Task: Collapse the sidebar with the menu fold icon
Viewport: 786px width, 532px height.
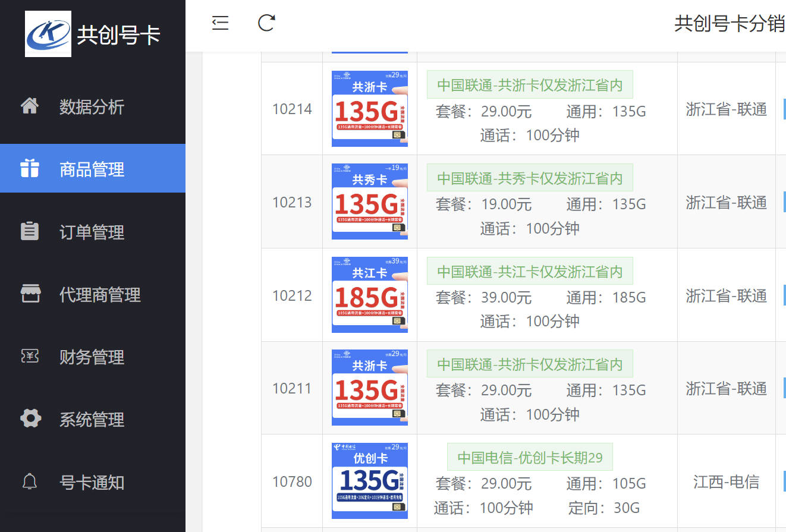Action: point(221,23)
